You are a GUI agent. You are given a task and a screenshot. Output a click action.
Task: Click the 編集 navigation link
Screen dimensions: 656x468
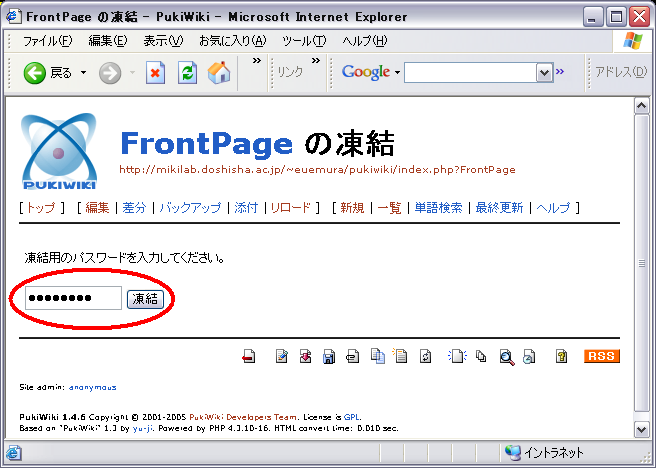[x=97, y=207]
